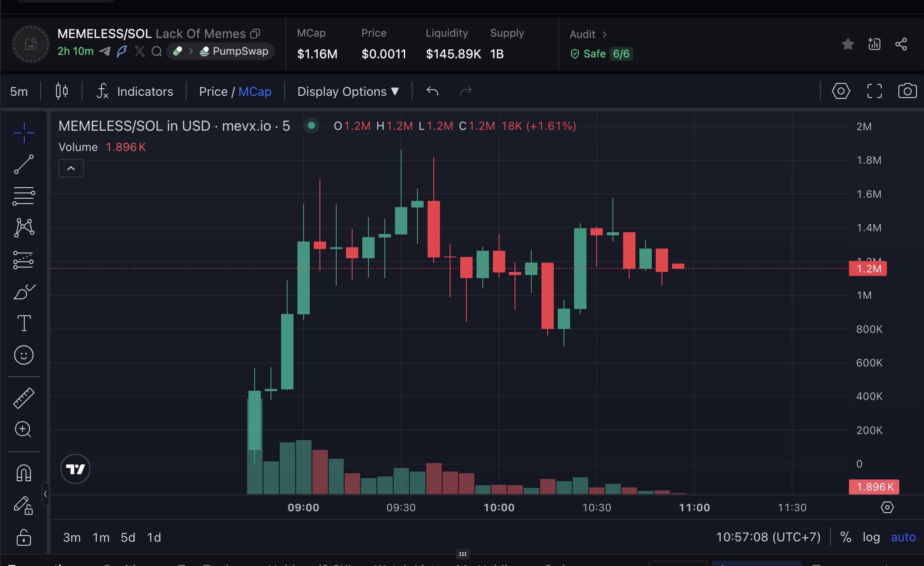Image resolution: width=924 pixels, height=566 pixels.
Task: Collapse the drawing toolbar side arrow
Action: (45, 494)
